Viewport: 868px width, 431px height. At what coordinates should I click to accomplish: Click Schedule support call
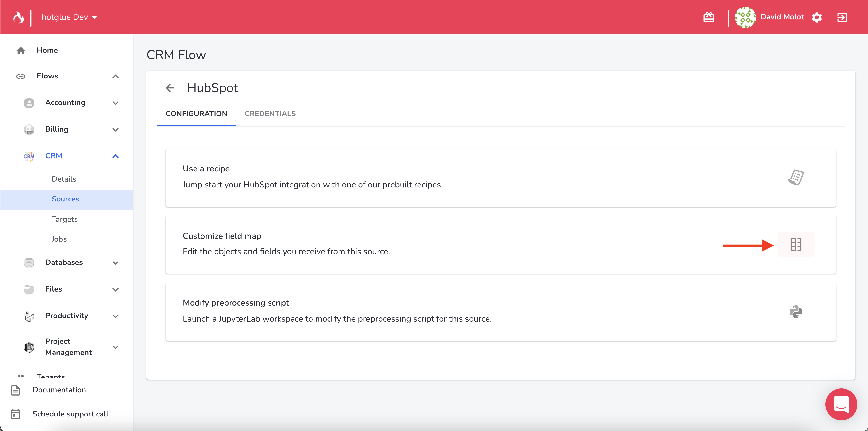click(70, 414)
